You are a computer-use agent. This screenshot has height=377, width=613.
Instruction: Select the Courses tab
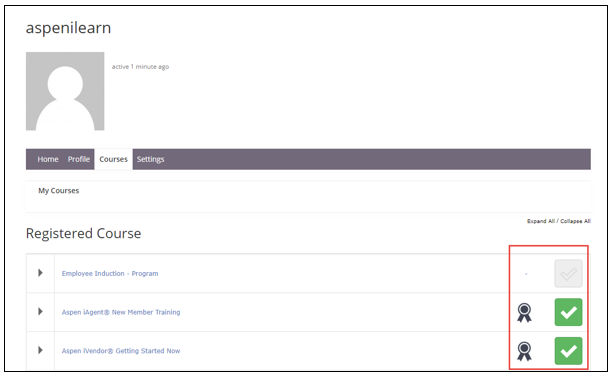113,159
